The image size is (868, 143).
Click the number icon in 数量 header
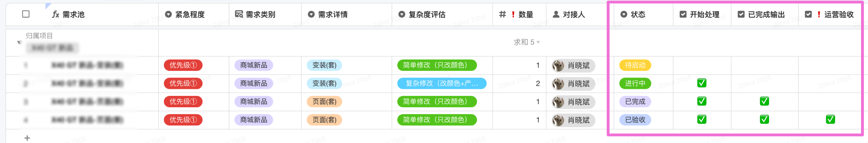click(502, 14)
